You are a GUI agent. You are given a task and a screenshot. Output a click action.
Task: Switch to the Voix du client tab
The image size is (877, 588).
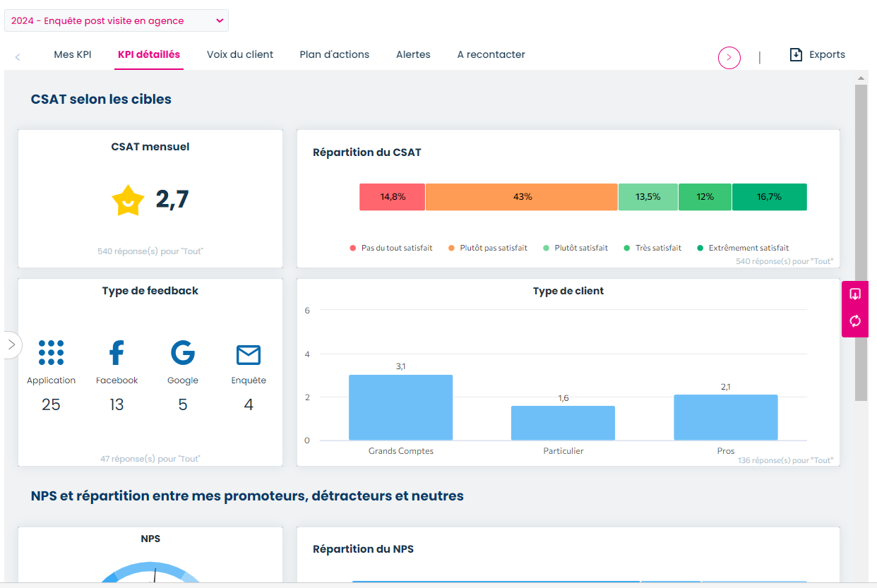[x=239, y=54]
